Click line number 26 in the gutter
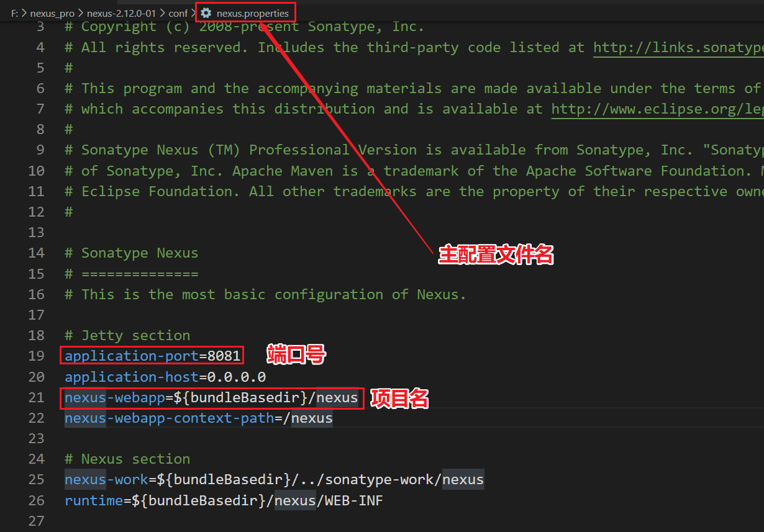The width and height of the screenshot is (764, 532). (x=37, y=500)
